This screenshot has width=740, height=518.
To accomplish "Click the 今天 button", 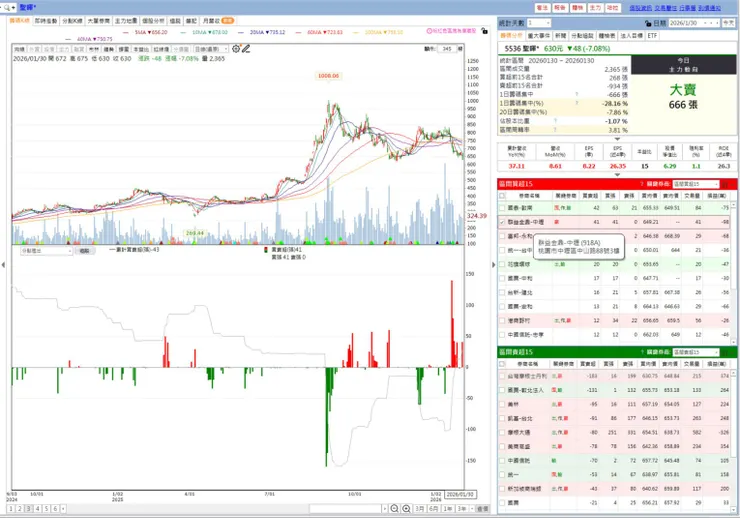I will 729,23.
